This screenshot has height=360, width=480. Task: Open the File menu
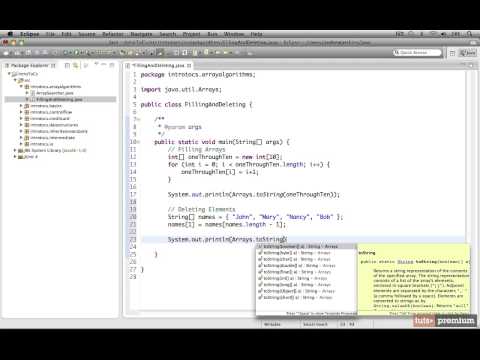(x=50, y=34)
